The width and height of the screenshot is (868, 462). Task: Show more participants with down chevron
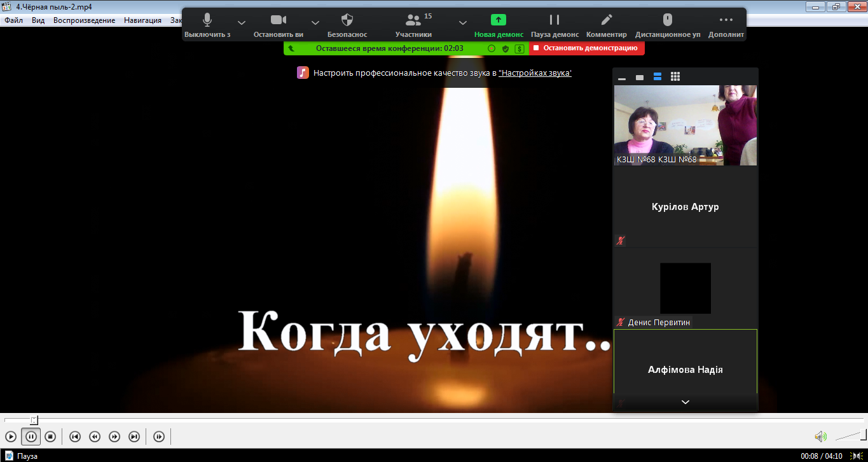(685, 402)
